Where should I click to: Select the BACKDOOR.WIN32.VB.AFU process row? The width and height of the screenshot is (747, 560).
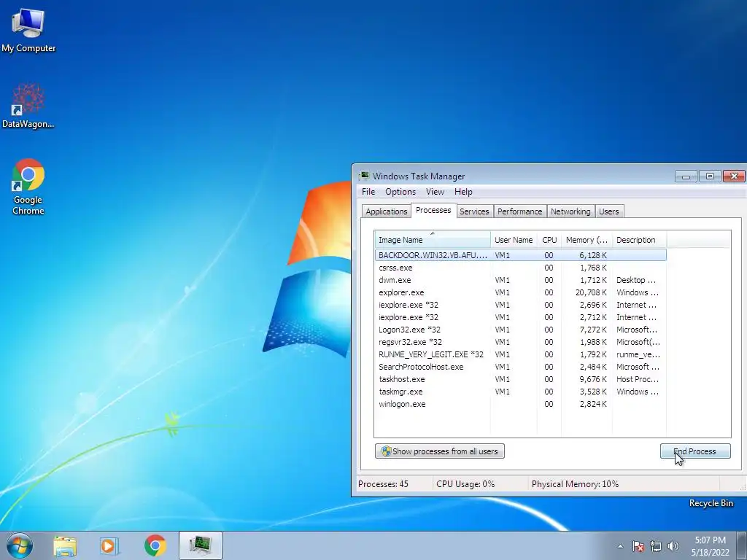tap(520, 255)
